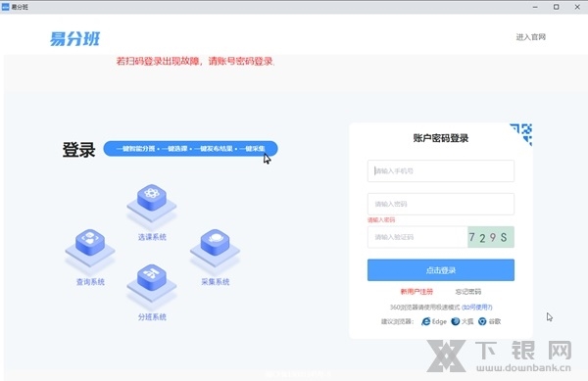The image size is (588, 381).
Task: Focus the password input field
Action: [441, 204]
